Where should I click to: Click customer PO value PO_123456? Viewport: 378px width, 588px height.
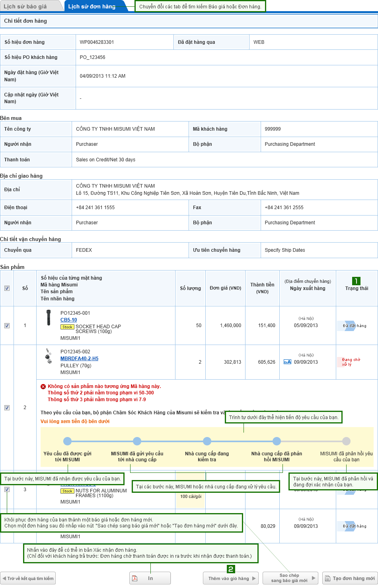click(x=92, y=57)
